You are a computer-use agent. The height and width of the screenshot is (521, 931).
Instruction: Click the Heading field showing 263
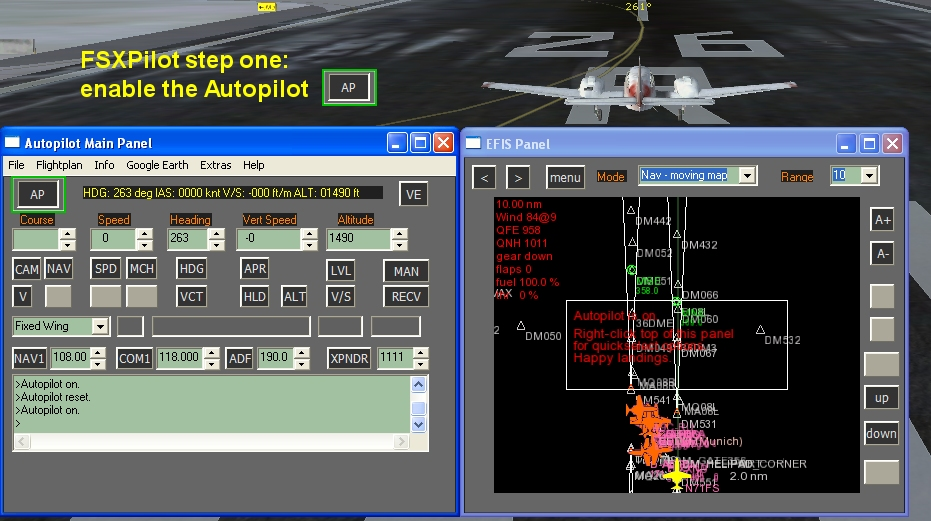[188, 239]
